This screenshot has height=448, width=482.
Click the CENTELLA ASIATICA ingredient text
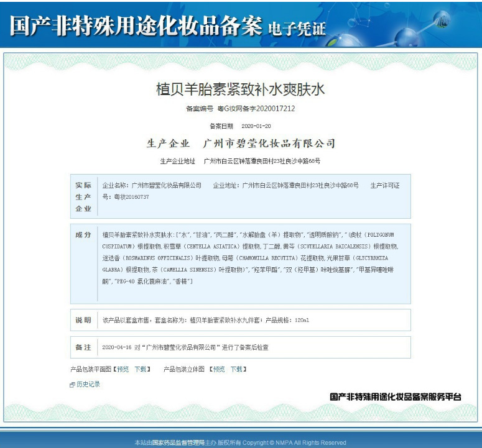pyautogui.click(x=213, y=247)
